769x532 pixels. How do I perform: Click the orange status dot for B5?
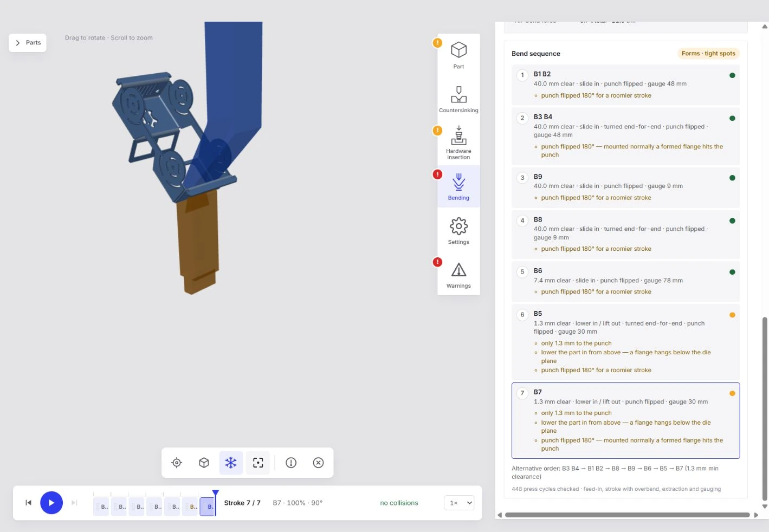pos(732,315)
